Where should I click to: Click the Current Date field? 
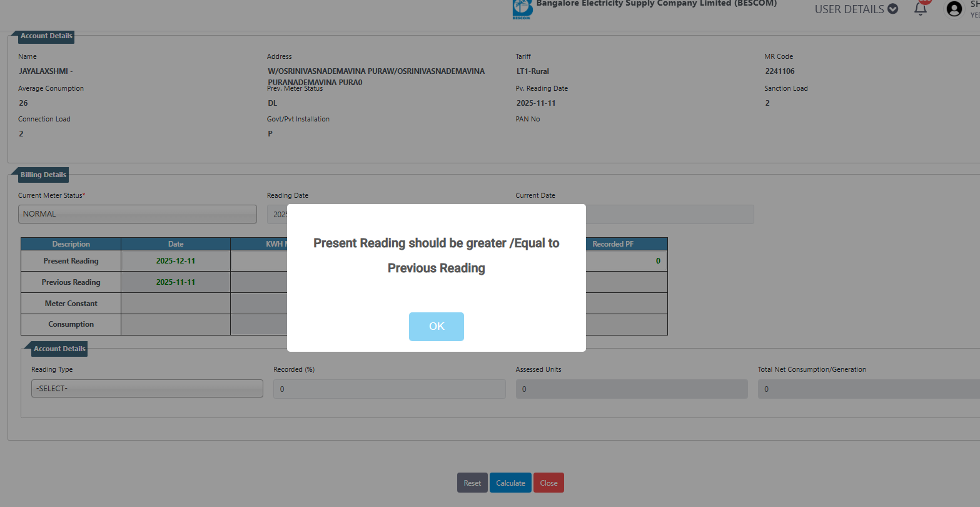(670, 214)
